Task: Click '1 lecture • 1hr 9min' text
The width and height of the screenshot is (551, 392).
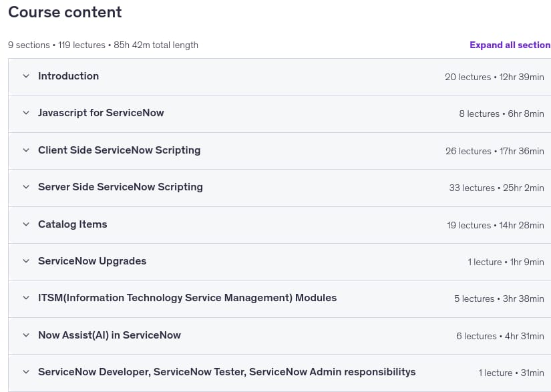Action: click(506, 262)
